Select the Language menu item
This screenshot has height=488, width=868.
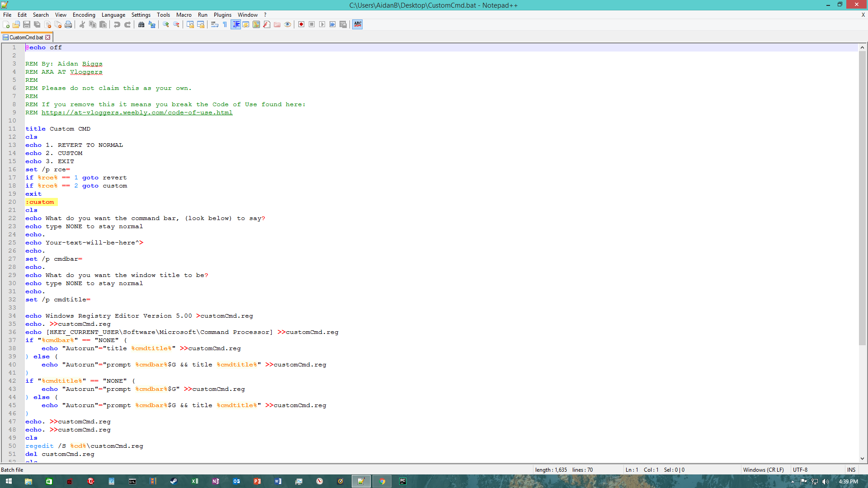(113, 14)
